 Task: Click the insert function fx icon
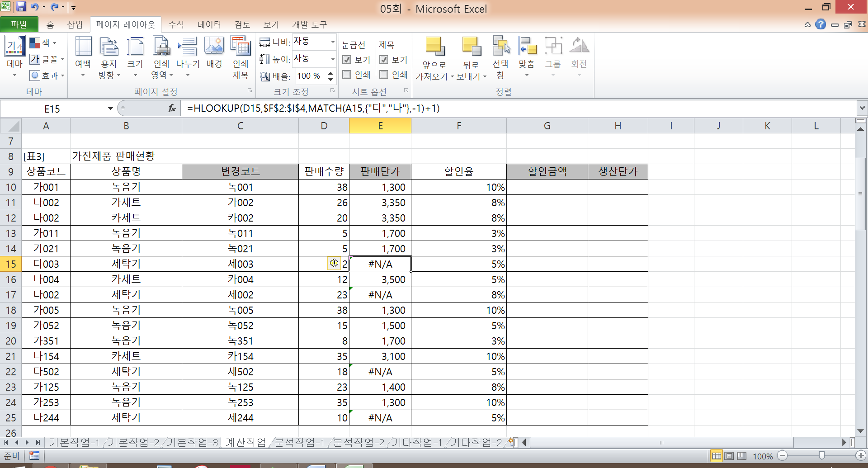coord(172,109)
